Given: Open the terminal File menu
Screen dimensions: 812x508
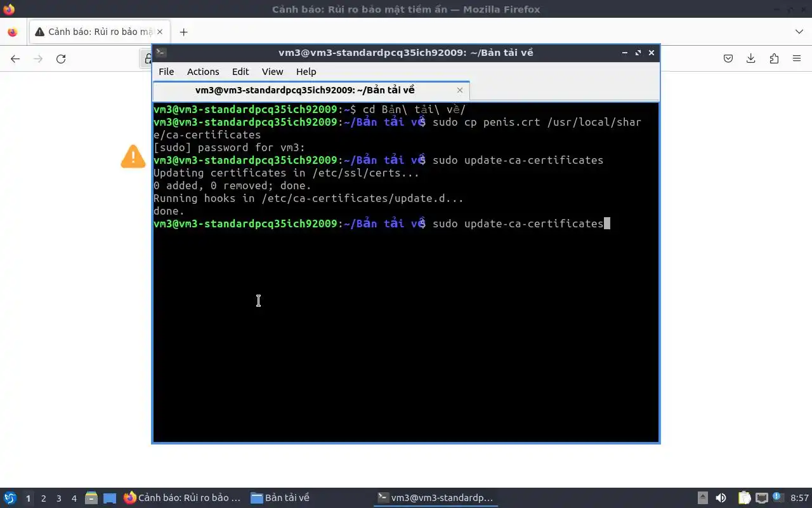Looking at the screenshot, I should 166,72.
